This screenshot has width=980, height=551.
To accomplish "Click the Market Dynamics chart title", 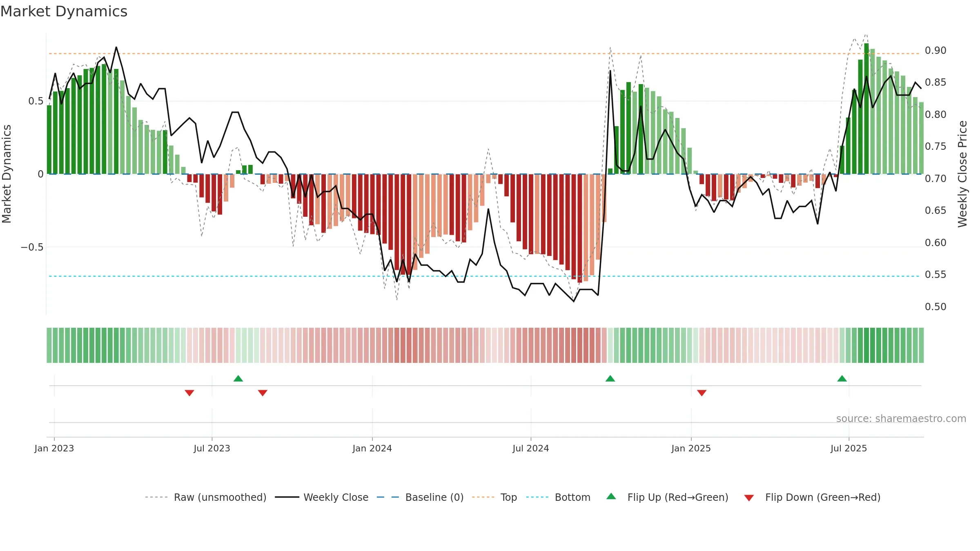I will (x=64, y=11).
